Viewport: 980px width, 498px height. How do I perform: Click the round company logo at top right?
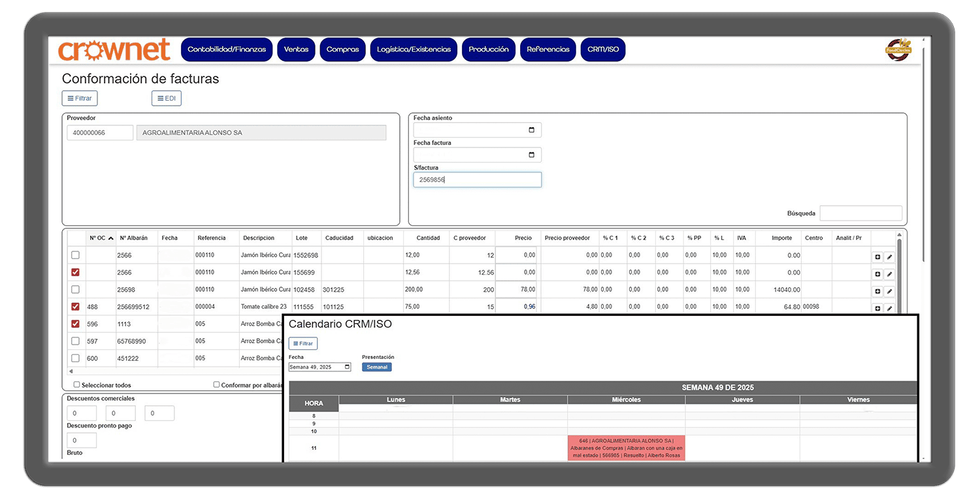898,50
